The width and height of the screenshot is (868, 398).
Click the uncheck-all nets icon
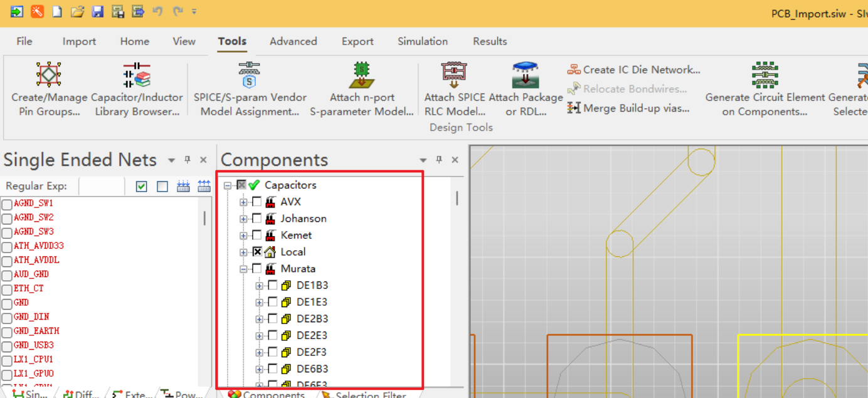tap(162, 186)
